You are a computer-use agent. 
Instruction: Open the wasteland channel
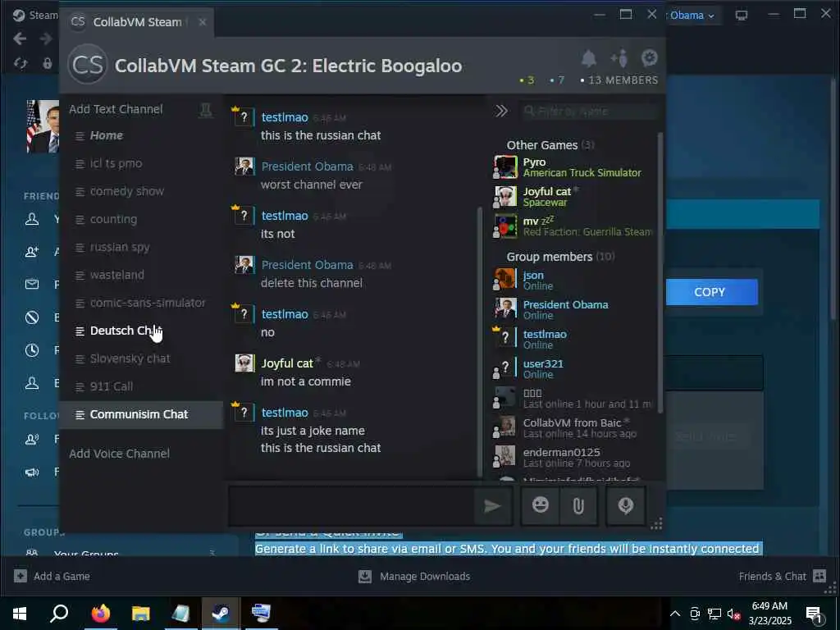tap(141, 275)
